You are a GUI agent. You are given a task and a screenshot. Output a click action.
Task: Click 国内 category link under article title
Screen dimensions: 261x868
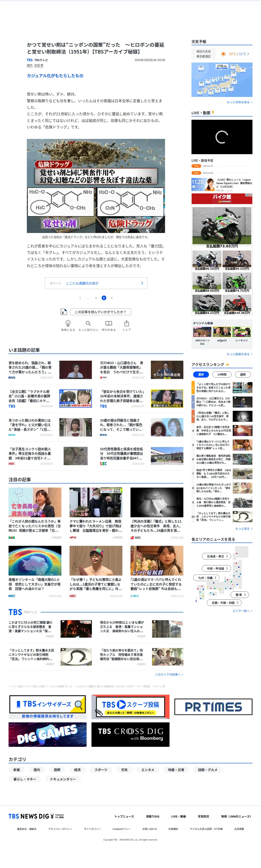pos(30,65)
